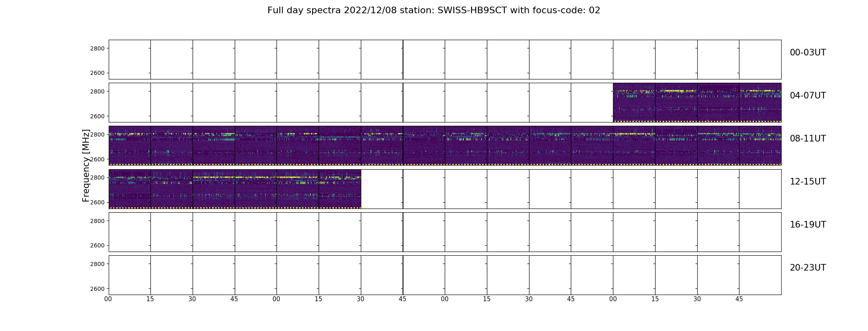Click the plot title text at top

tap(434, 10)
